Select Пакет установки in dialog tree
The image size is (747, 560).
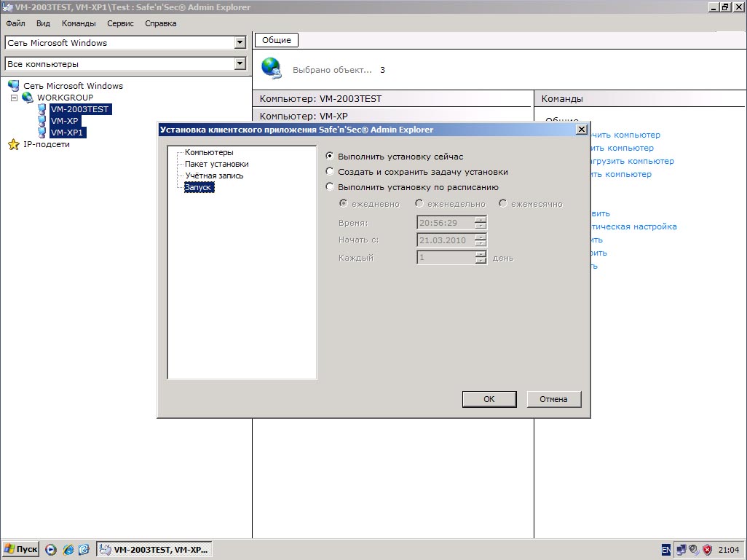point(217,164)
